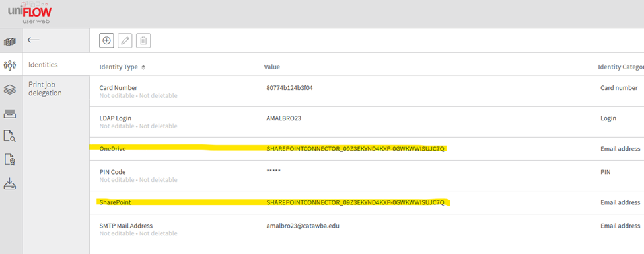
Task: Select the SharePoint identity row
Action: pyautogui.click(x=367, y=202)
